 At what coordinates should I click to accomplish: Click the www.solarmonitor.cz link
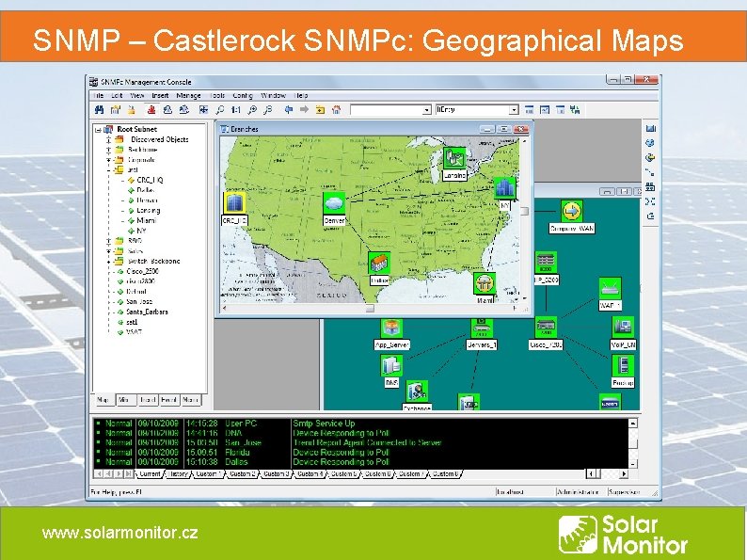point(120,533)
